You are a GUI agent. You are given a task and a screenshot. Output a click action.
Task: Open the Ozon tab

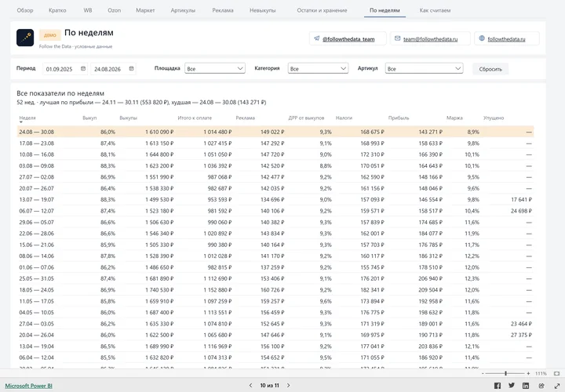[x=115, y=10]
